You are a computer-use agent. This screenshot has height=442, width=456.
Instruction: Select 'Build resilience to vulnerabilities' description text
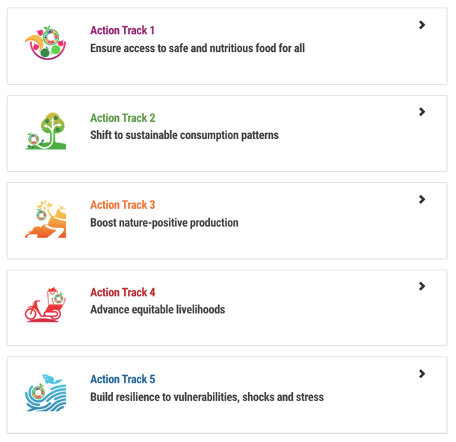pos(207,397)
